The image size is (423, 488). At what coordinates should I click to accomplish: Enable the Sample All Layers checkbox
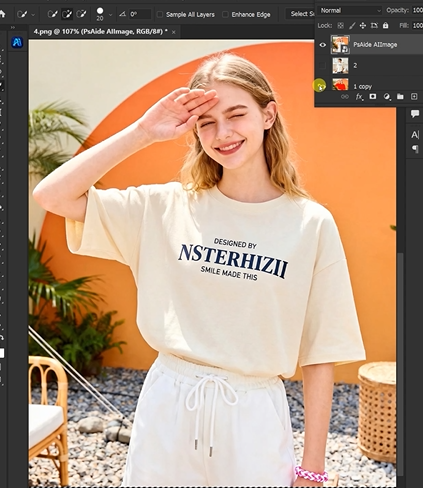tap(160, 14)
